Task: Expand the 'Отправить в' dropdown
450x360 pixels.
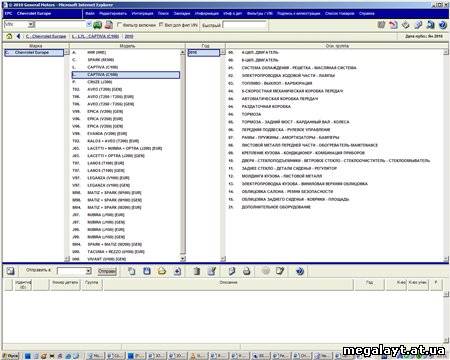Action: 88,271
